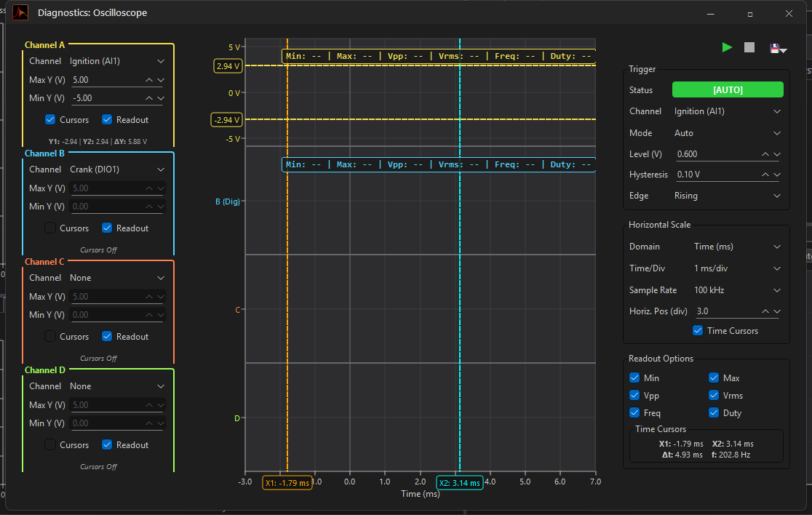Screen dimensions: 812x515
Task: Open the Sample Rate dropdown
Action: [738, 290]
